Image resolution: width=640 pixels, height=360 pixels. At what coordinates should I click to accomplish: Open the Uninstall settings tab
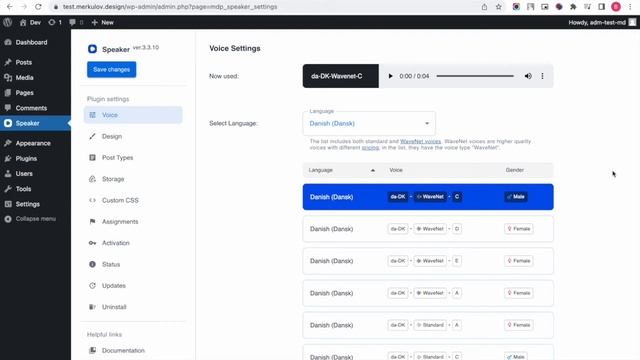(x=133, y=307)
